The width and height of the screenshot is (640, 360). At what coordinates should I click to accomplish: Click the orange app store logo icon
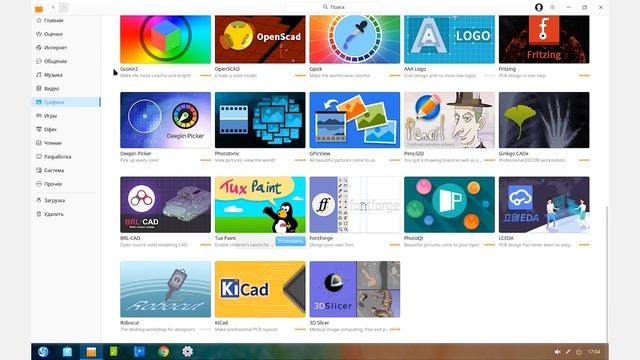click(39, 8)
